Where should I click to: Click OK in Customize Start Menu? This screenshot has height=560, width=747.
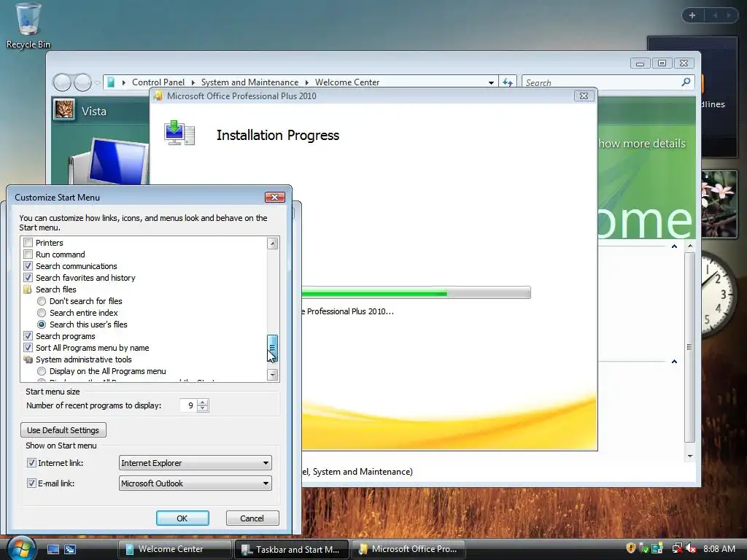(x=182, y=518)
